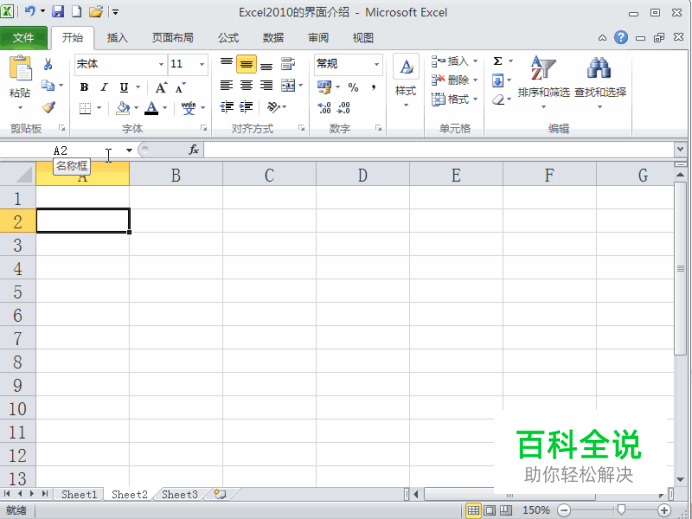Open the 样式 styles gallery
Image resolution: width=692 pixels, height=519 pixels.
coord(406,82)
